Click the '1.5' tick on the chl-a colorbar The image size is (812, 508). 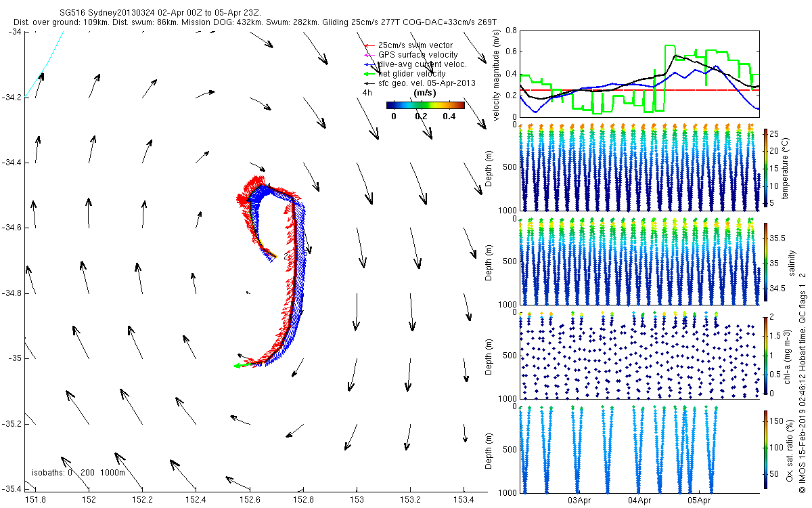pos(775,335)
